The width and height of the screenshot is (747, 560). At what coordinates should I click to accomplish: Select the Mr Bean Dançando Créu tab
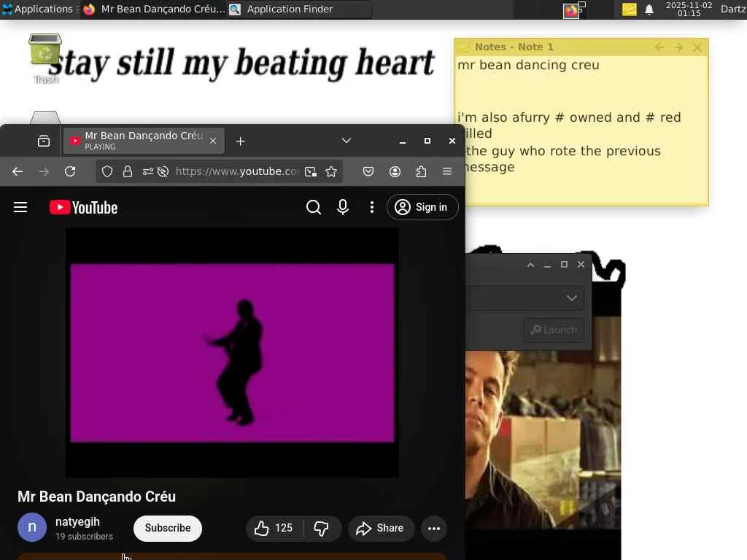tap(143, 141)
